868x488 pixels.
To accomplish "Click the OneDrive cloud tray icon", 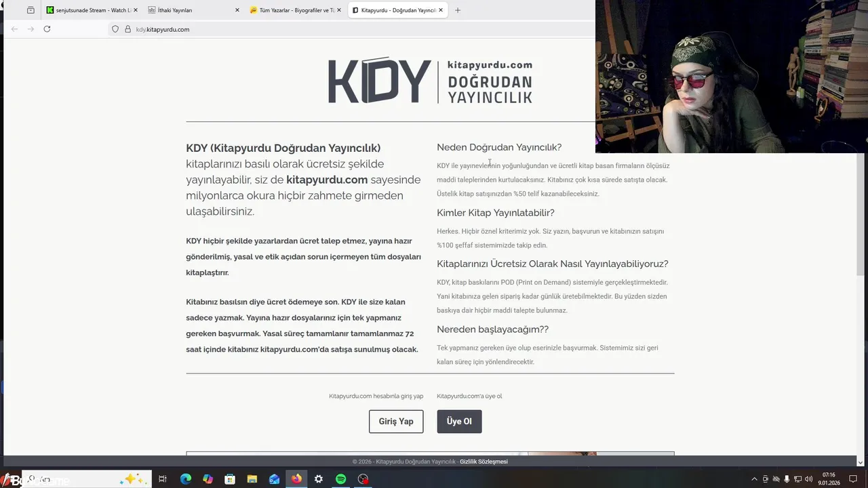I will [x=776, y=479].
